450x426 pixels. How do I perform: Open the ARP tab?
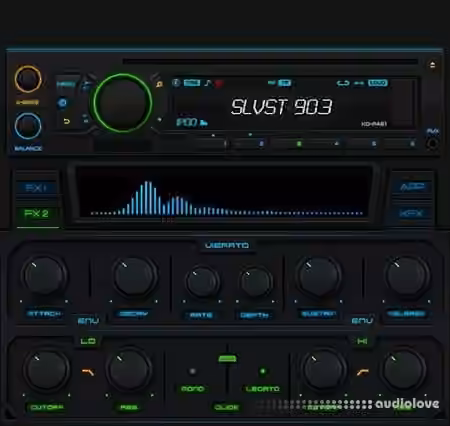point(412,187)
